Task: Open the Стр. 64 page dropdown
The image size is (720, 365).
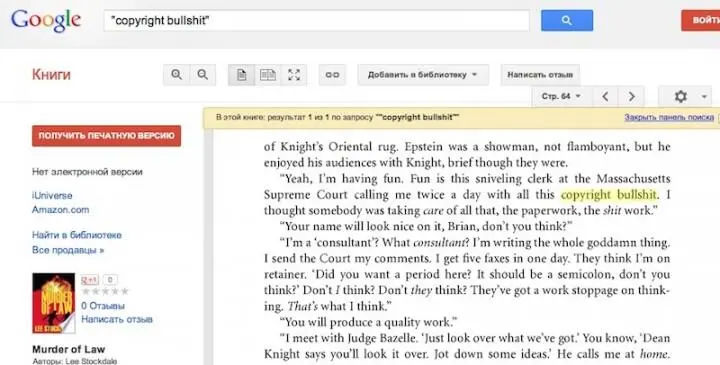Action: (561, 96)
